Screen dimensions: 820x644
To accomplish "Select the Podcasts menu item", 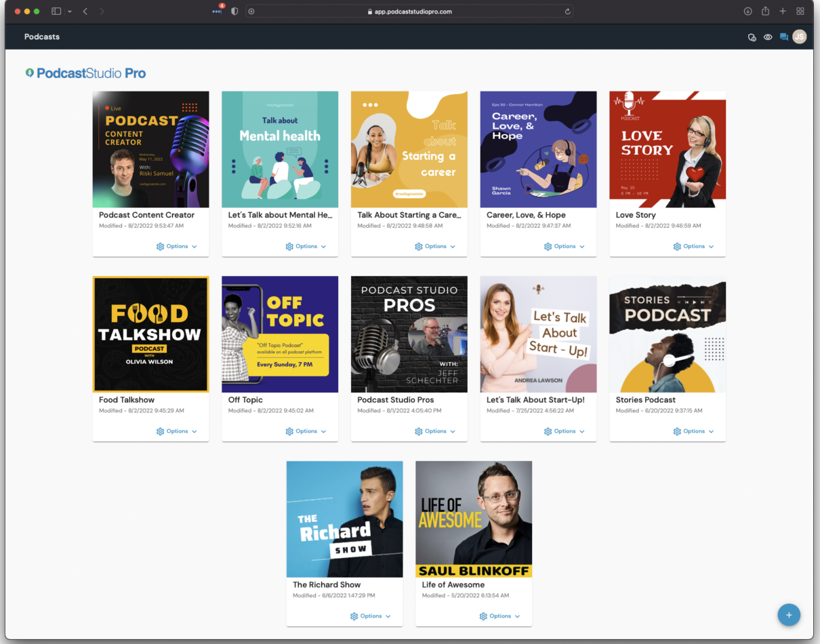I will (42, 37).
